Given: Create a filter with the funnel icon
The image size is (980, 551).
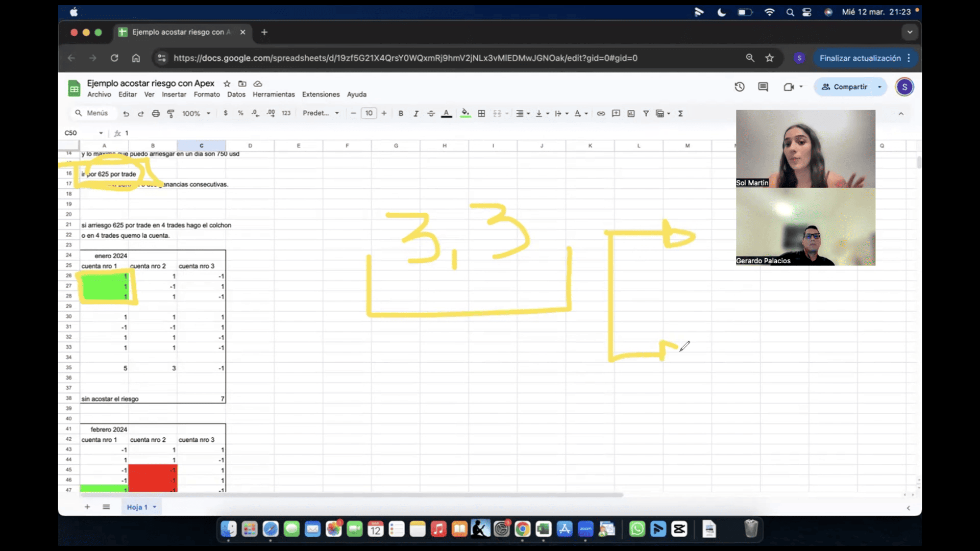Looking at the screenshot, I should click(x=646, y=113).
